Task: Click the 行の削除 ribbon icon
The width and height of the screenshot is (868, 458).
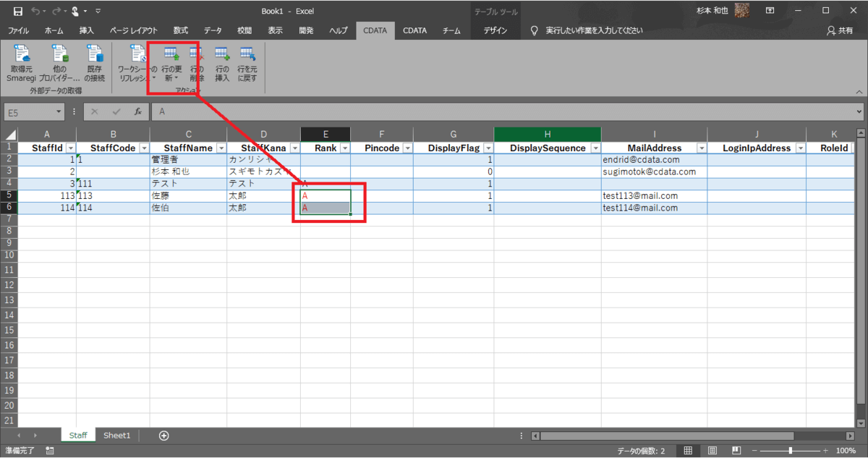Action: [x=197, y=63]
